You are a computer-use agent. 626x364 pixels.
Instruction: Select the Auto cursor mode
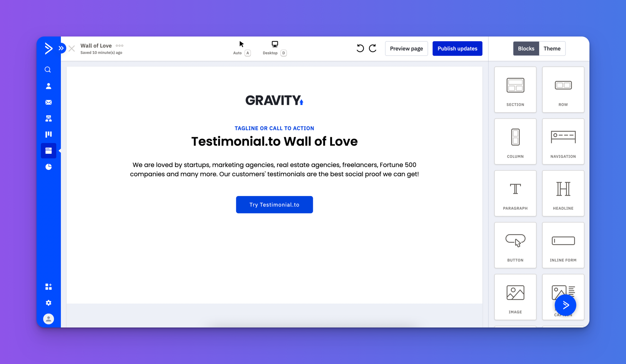(x=242, y=48)
